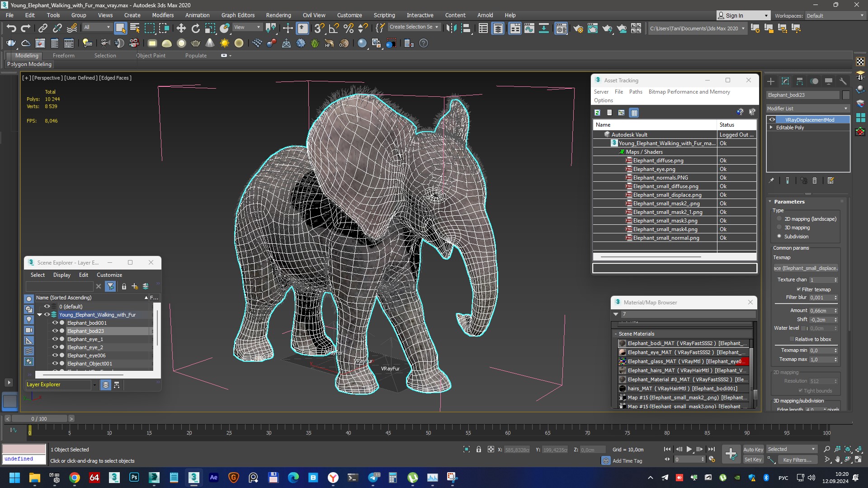
Task: Click the Undo arrow icon
Action: pyautogui.click(x=11, y=28)
